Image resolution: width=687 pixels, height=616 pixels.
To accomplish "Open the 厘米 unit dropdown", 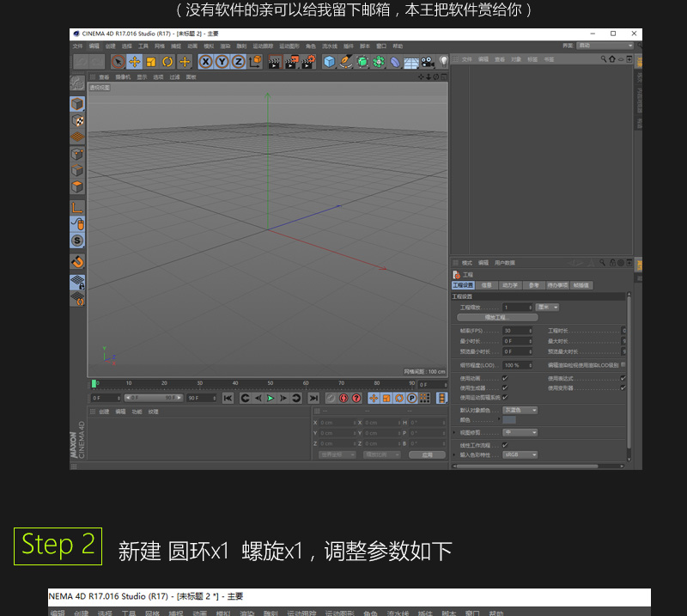I will (x=547, y=308).
